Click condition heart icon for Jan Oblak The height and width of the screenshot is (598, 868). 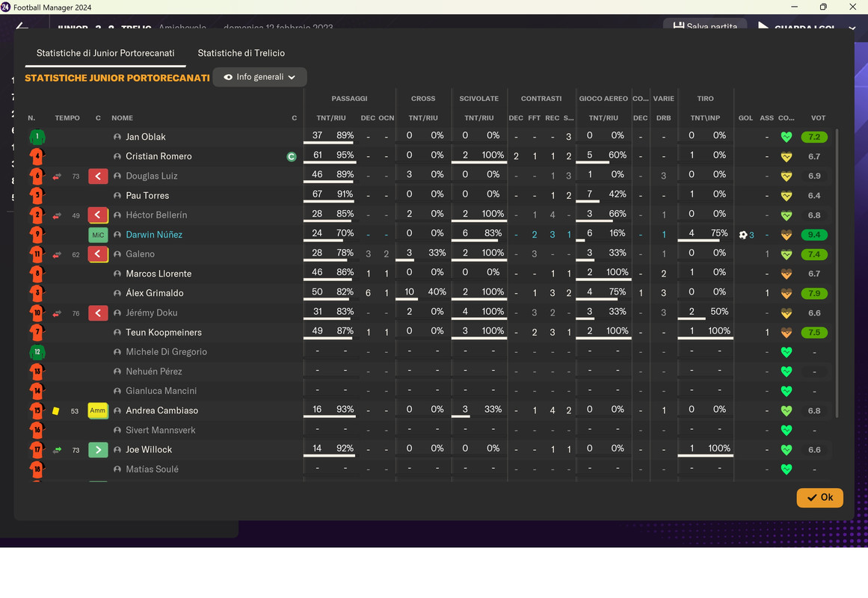786,137
